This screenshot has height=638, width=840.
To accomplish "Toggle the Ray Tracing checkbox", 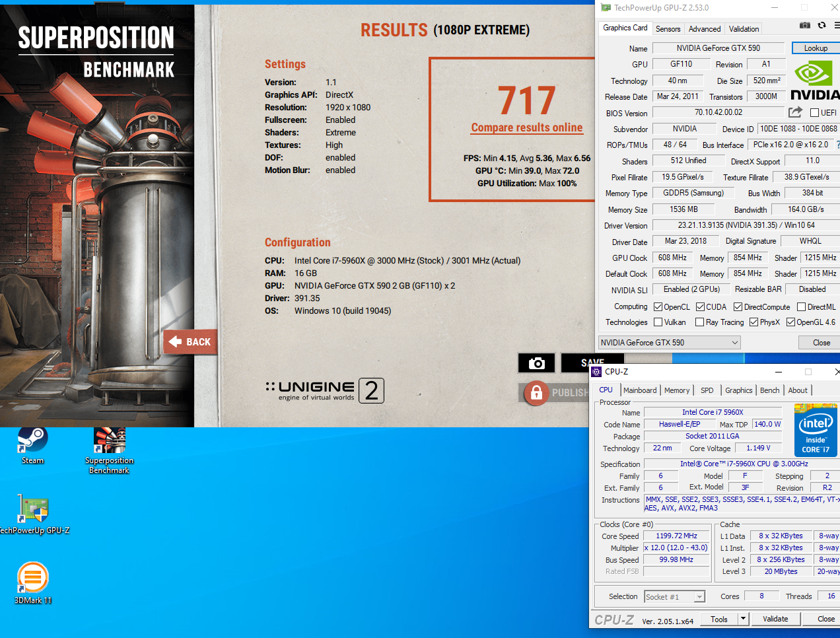I will point(699,322).
